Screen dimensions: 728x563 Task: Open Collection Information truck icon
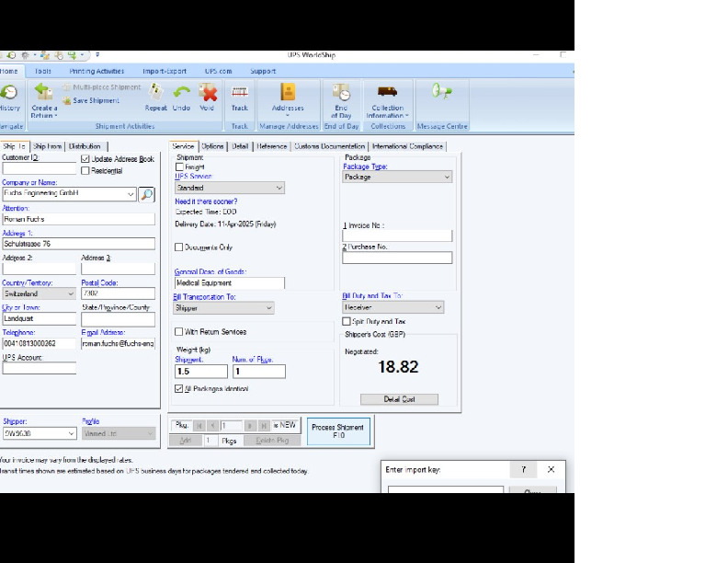[x=388, y=92]
